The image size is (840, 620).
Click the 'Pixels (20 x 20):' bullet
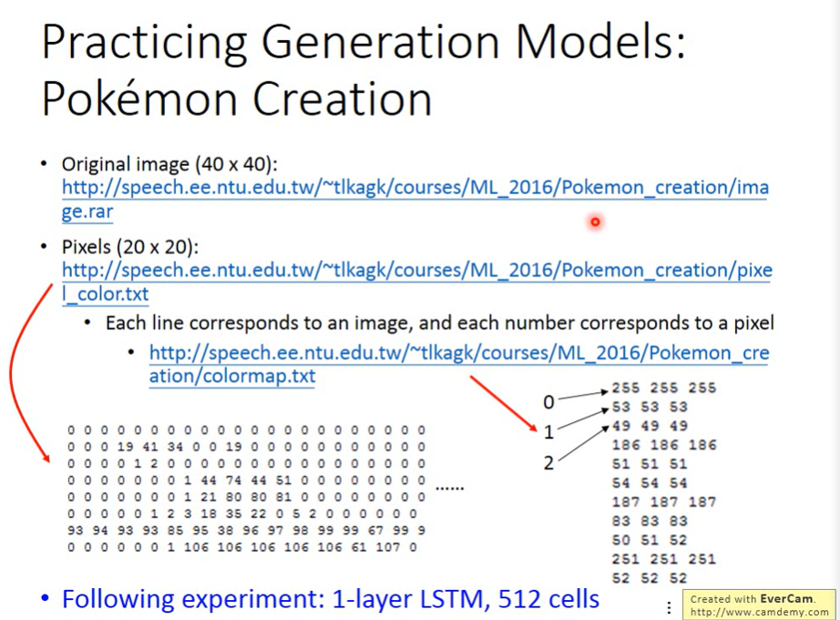pyautogui.click(x=130, y=247)
